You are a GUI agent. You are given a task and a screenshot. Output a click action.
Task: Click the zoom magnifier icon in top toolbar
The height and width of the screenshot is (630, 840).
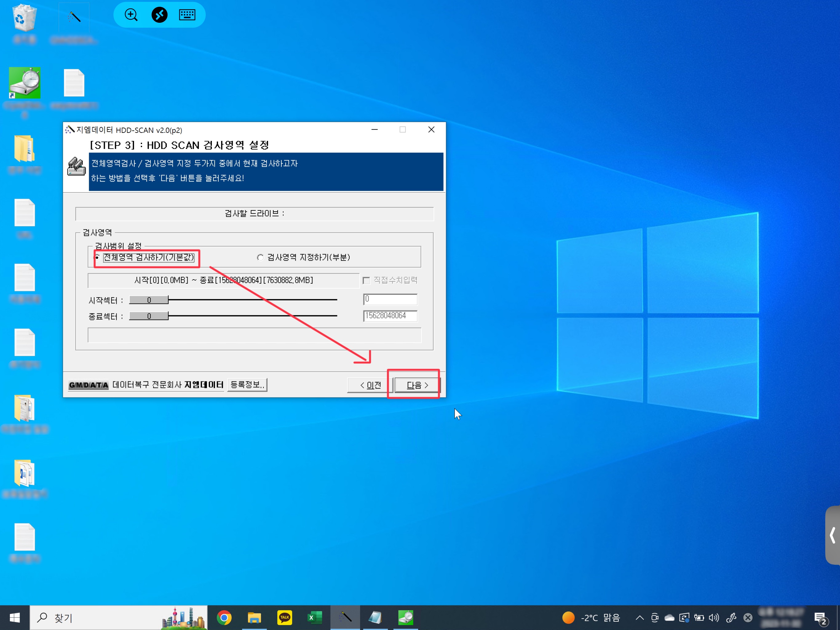[x=131, y=15]
